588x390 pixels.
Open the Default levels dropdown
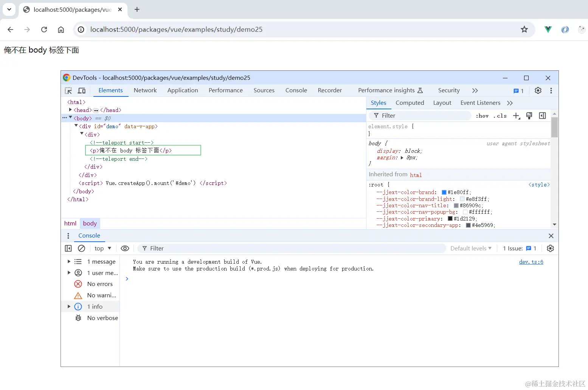pyautogui.click(x=471, y=249)
